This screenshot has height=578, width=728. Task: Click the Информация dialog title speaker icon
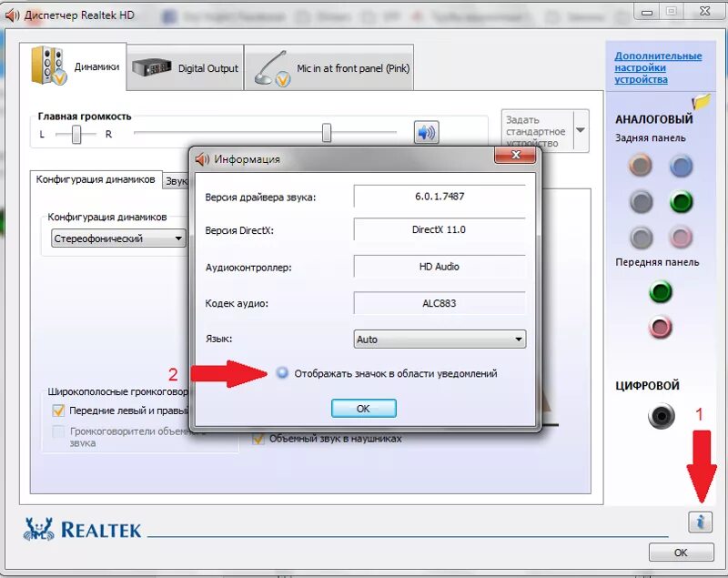[x=202, y=159]
